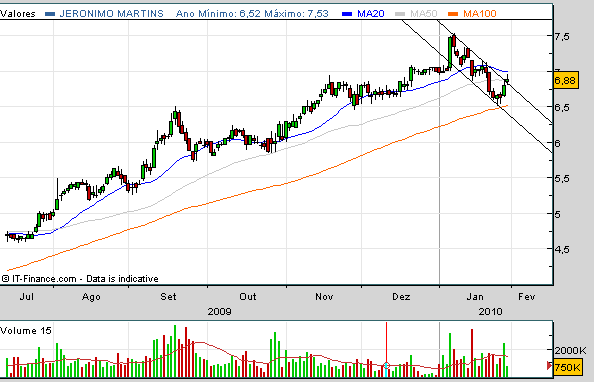The image size is (594, 382).
Task: Click the Out month axis label
Action: coord(247,297)
